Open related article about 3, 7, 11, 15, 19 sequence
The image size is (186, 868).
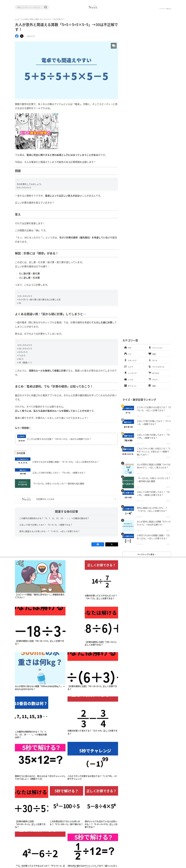pyautogui.click(x=54, y=518)
